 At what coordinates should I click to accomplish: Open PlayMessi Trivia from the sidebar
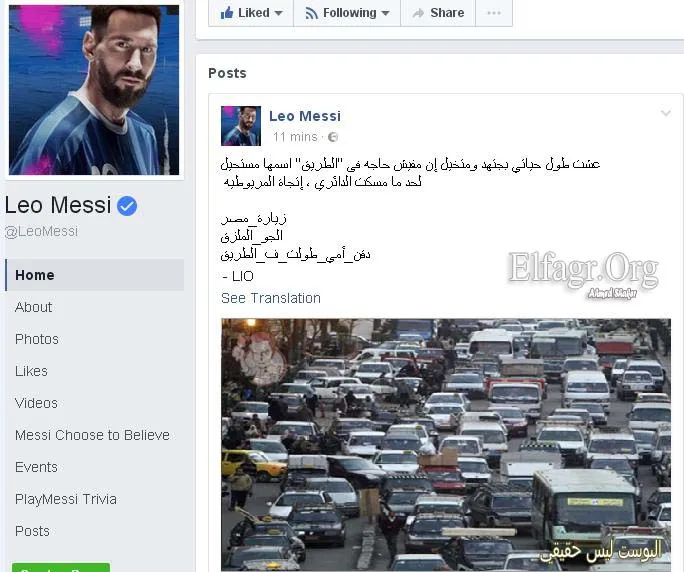(66, 499)
